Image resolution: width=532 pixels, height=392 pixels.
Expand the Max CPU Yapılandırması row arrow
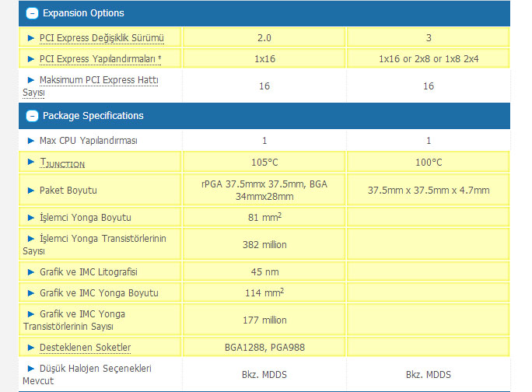coord(31,141)
